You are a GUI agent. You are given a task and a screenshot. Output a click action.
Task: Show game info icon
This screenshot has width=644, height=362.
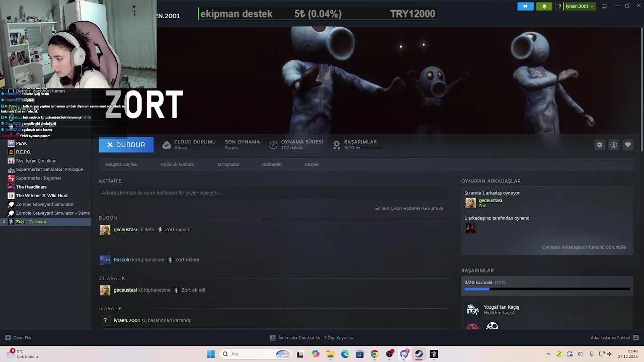614,145
